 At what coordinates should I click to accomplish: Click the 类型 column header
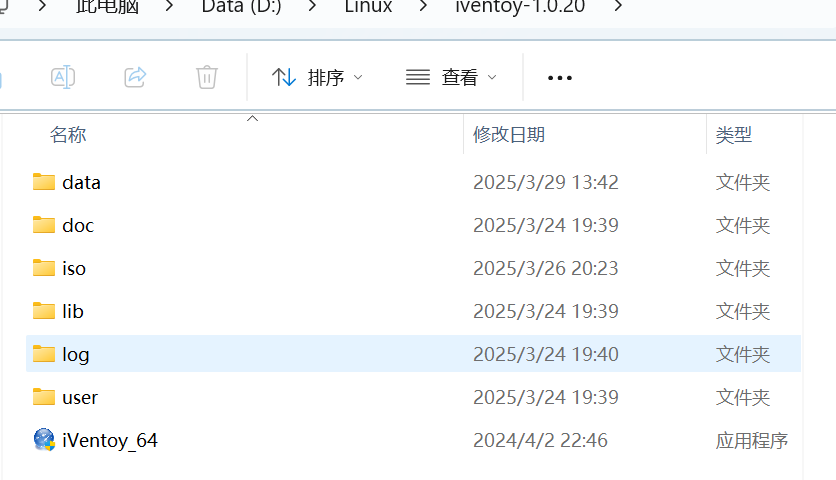tap(734, 135)
